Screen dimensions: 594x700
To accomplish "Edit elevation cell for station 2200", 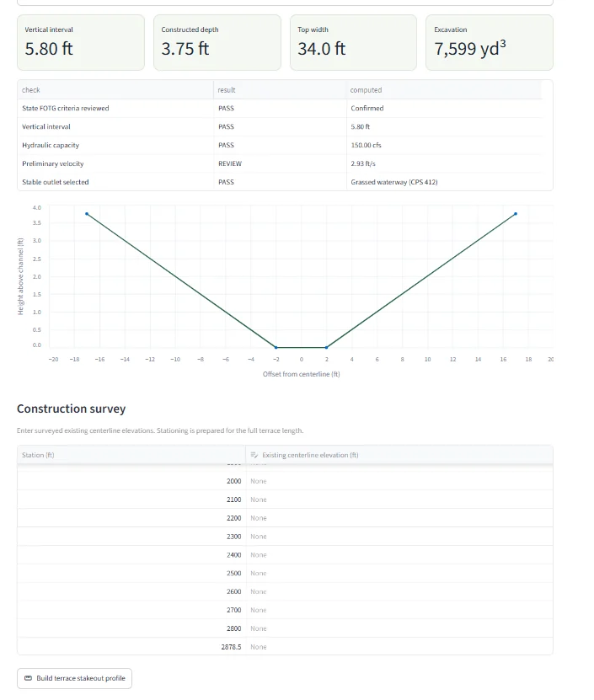I will click(399, 518).
